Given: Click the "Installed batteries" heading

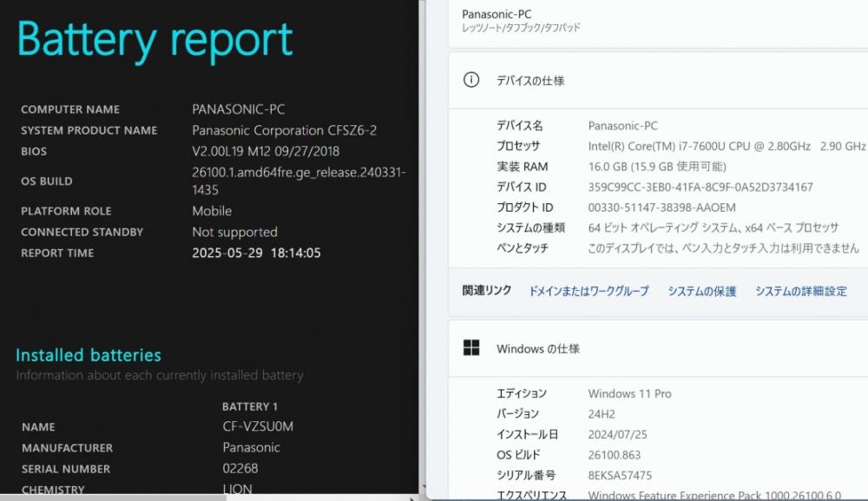Looking at the screenshot, I should (x=89, y=355).
